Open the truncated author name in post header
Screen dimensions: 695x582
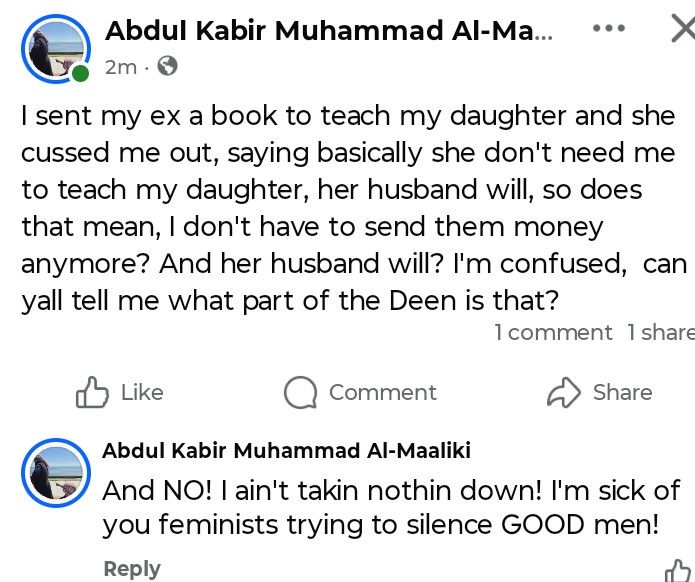(x=329, y=31)
